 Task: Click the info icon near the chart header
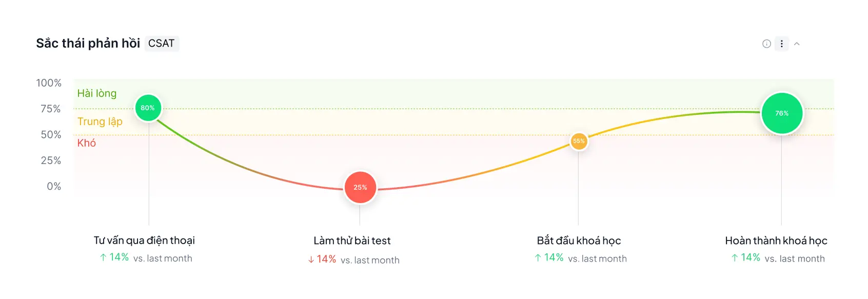pyautogui.click(x=766, y=44)
